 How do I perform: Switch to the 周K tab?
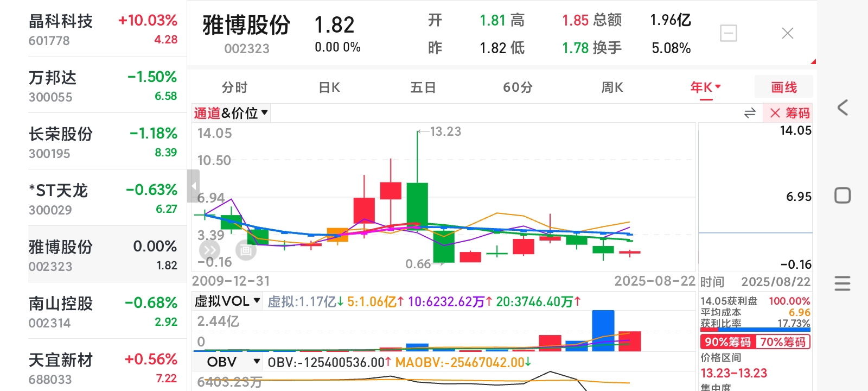[x=612, y=87]
